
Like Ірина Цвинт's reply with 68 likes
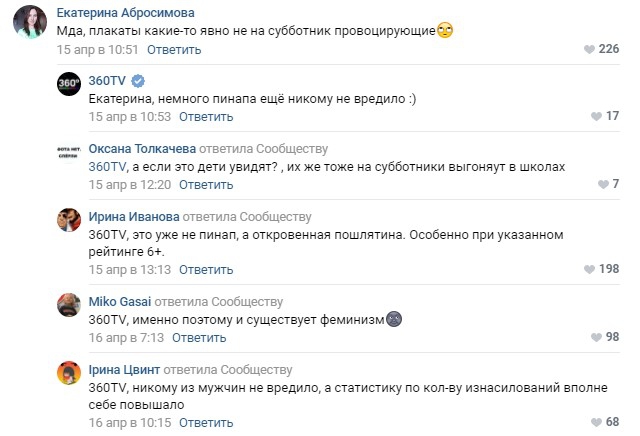(x=595, y=423)
